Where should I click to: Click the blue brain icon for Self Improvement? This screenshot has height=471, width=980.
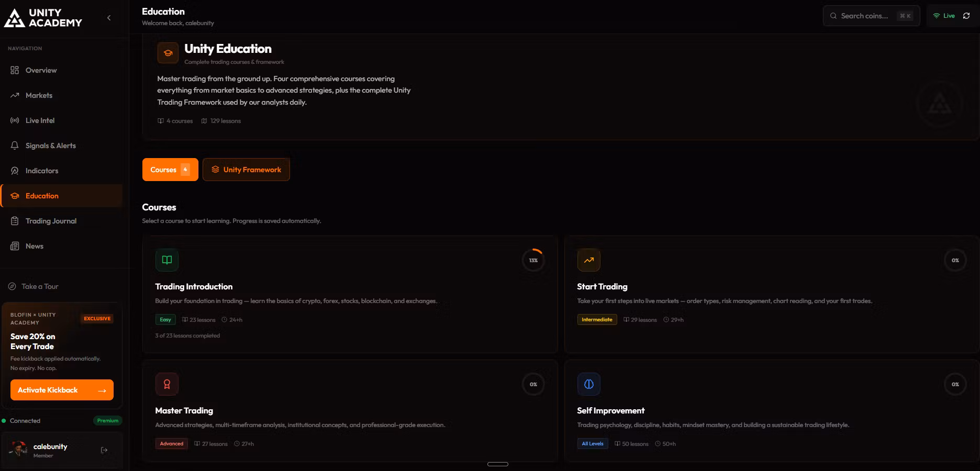[x=588, y=384]
